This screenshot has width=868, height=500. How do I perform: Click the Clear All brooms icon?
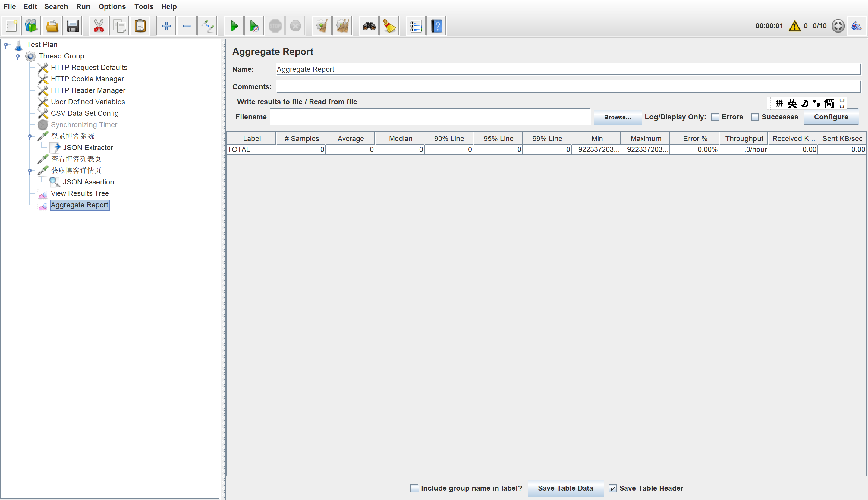tap(342, 26)
